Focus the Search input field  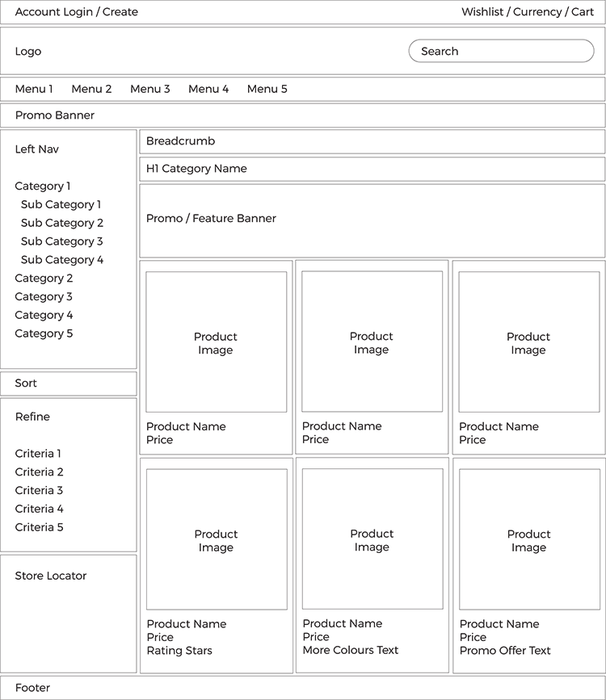[x=502, y=51]
